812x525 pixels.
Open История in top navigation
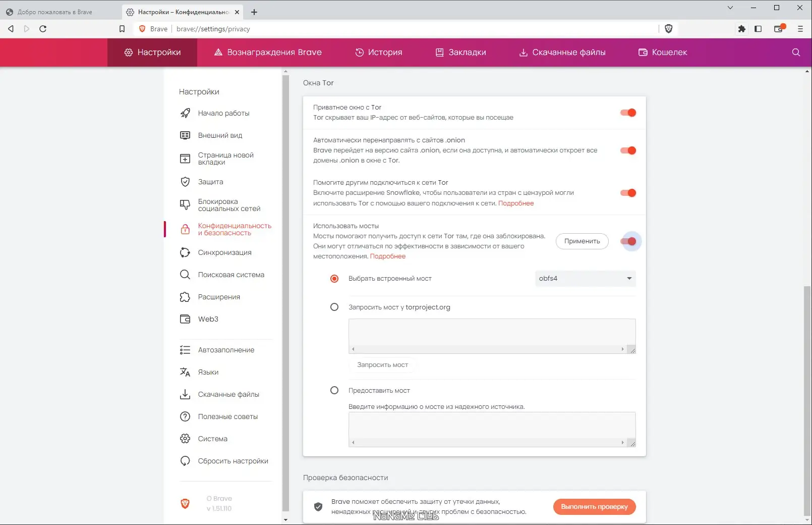tap(379, 52)
